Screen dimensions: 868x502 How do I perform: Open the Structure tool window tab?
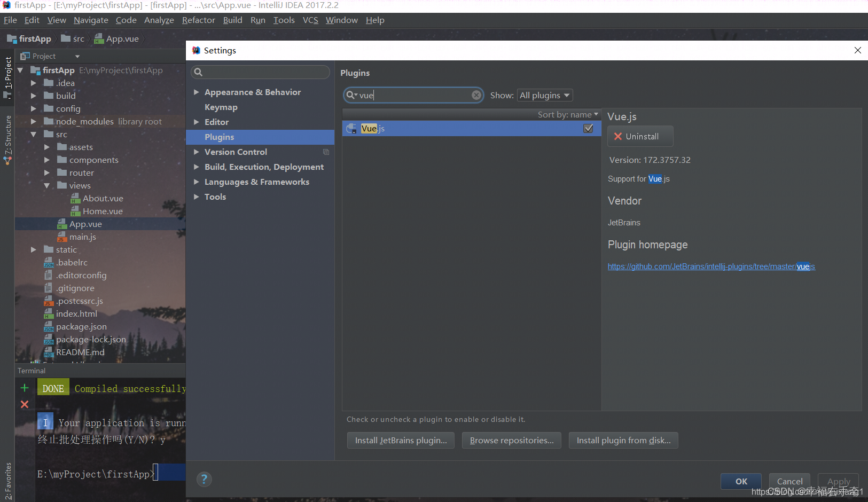7,140
